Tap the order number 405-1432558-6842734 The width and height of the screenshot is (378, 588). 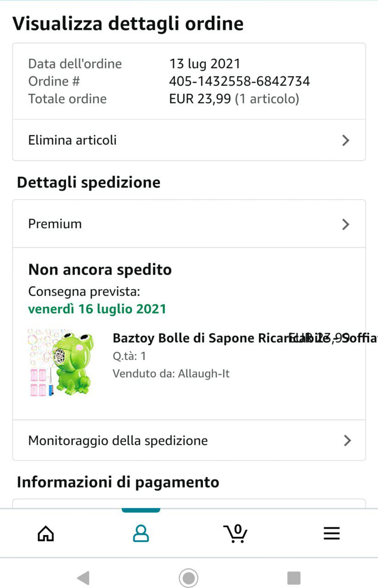(x=239, y=82)
